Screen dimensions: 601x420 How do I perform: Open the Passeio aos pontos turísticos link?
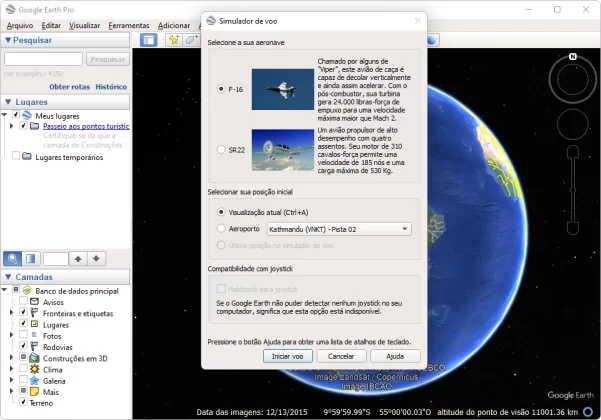[x=86, y=126]
